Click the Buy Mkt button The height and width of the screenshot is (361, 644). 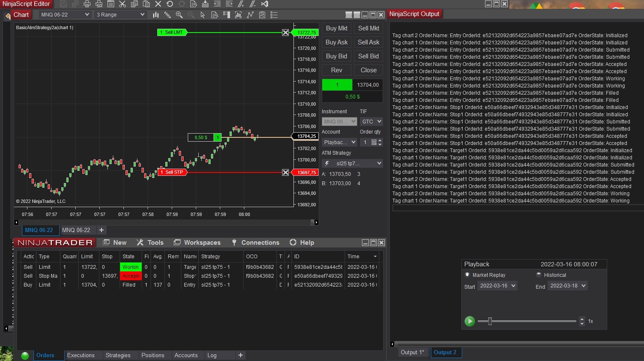[x=337, y=28]
